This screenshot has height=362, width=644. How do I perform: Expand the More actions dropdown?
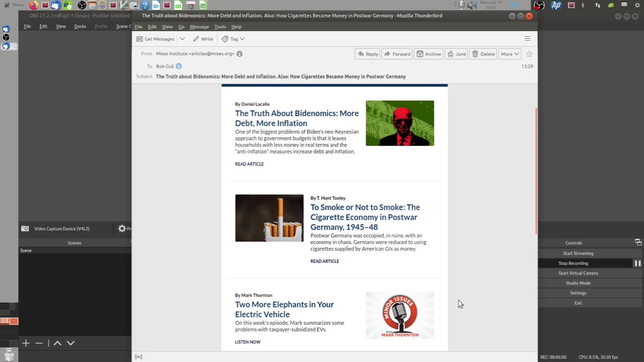[x=510, y=54]
